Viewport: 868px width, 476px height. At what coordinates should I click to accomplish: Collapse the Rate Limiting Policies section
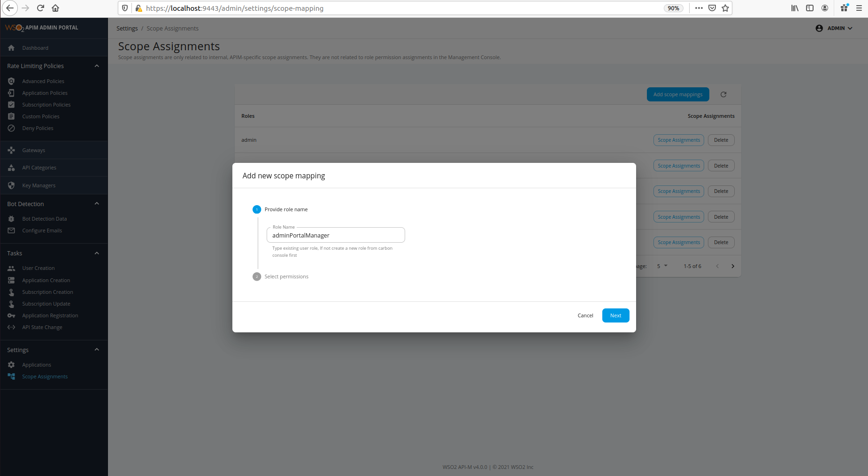pyautogui.click(x=97, y=66)
